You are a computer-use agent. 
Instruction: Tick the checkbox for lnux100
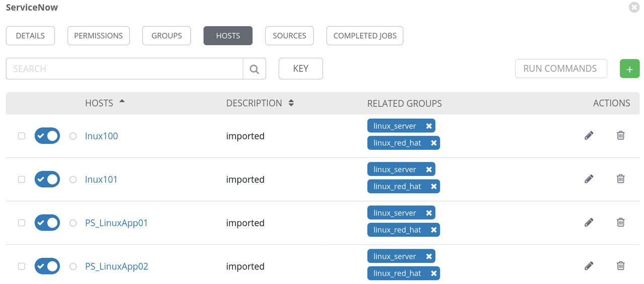(x=22, y=136)
